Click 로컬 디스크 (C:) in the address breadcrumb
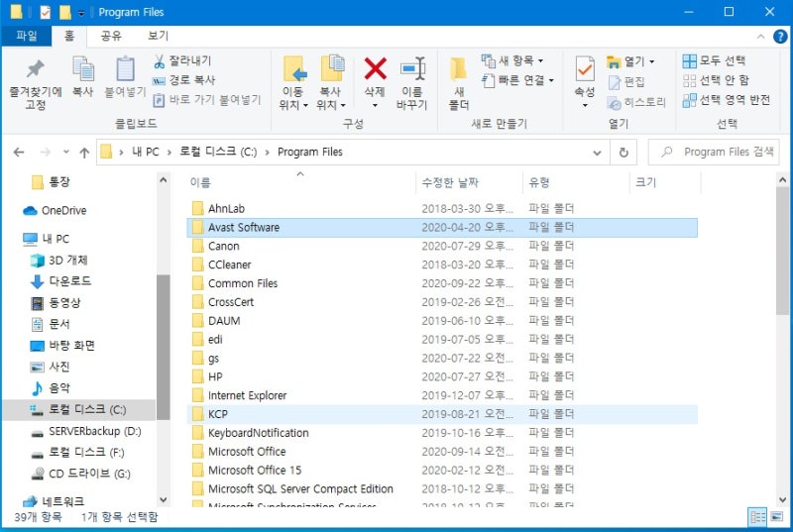This screenshot has width=793, height=532. [218, 153]
